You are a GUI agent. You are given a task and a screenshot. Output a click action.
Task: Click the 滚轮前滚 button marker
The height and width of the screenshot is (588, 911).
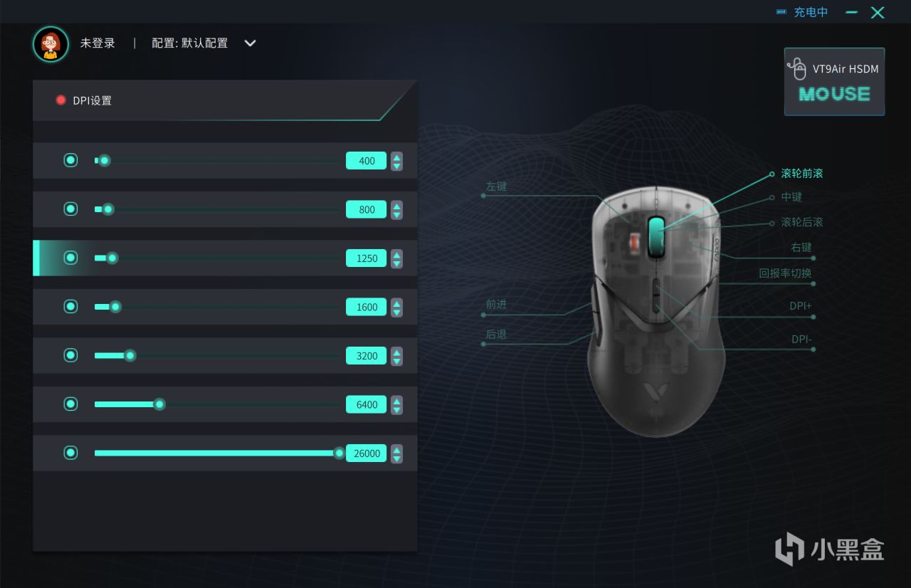(x=772, y=174)
